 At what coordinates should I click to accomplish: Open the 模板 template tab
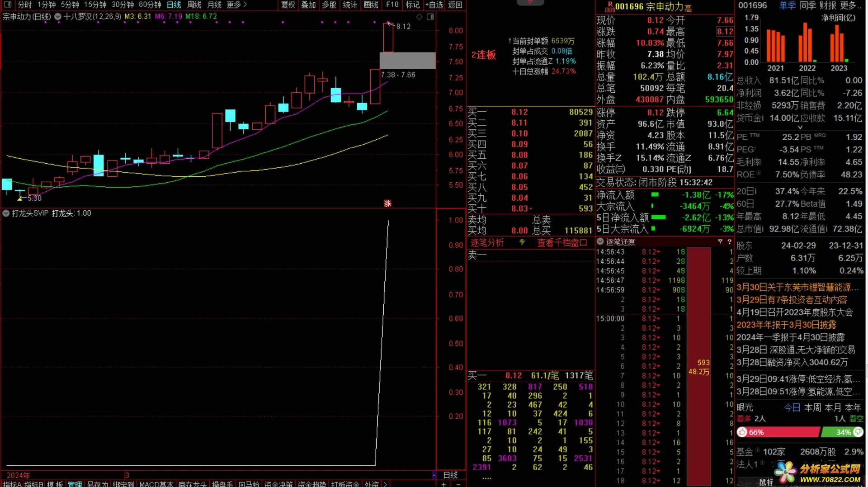click(x=55, y=484)
